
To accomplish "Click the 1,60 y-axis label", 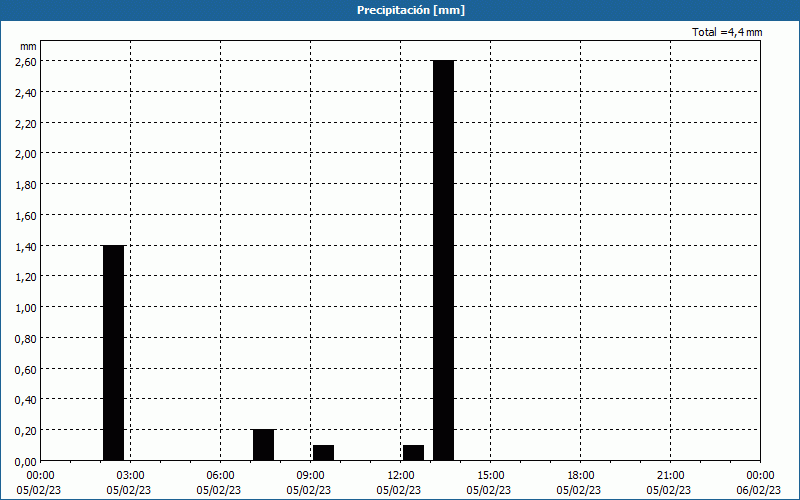I will click(26, 215).
